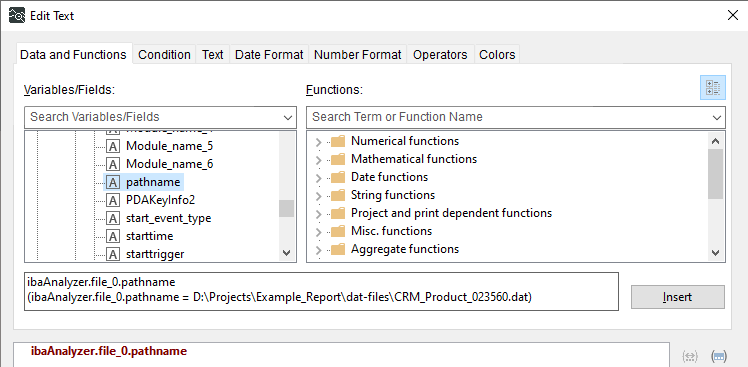The image size is (748, 367).
Task: Click the blue insert field icon at bottom right
Action: pyautogui.click(x=718, y=356)
